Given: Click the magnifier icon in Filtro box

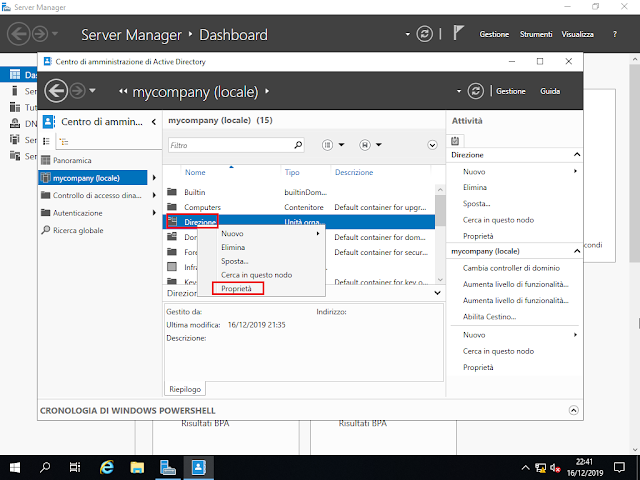Looking at the screenshot, I should 298,145.
